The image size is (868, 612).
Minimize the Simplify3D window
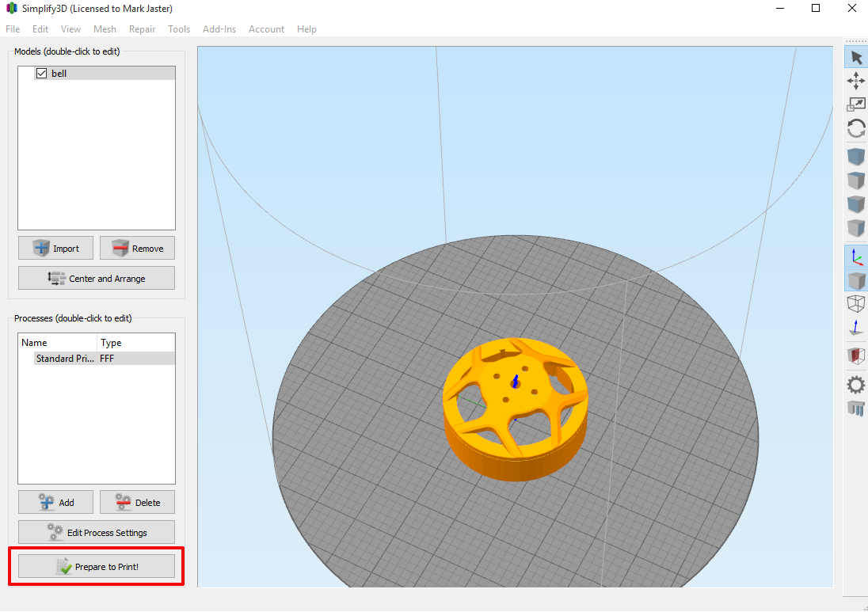[780, 8]
